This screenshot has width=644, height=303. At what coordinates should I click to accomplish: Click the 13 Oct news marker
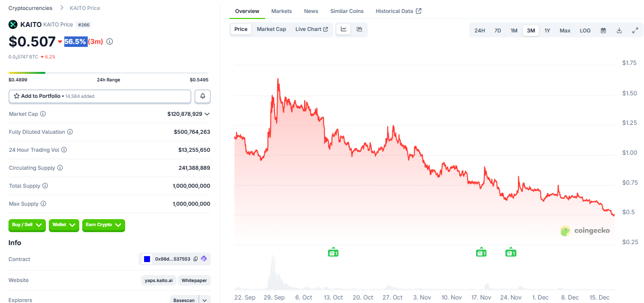pyautogui.click(x=333, y=253)
